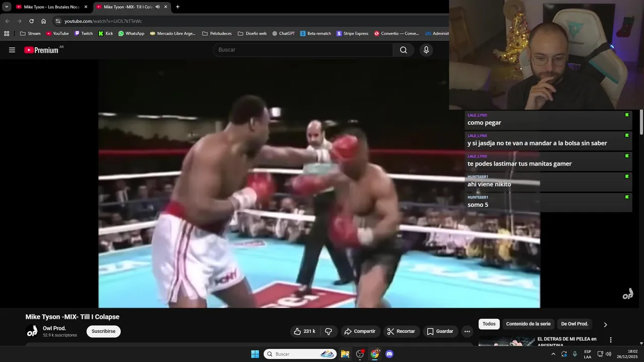Close the Mike Tyson - Los Brutales tab
This screenshot has width=644, height=362.
click(86, 7)
